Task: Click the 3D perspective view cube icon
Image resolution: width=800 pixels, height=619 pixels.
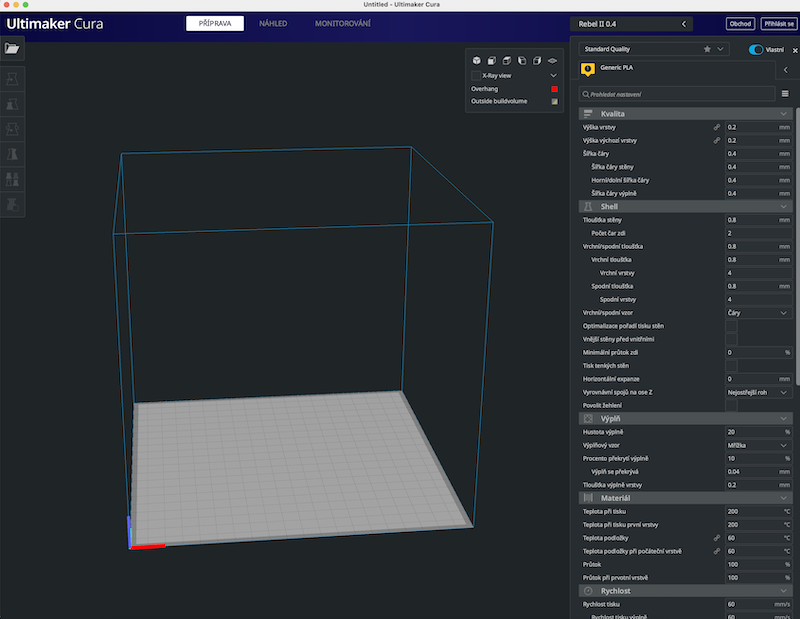Action: (x=476, y=61)
